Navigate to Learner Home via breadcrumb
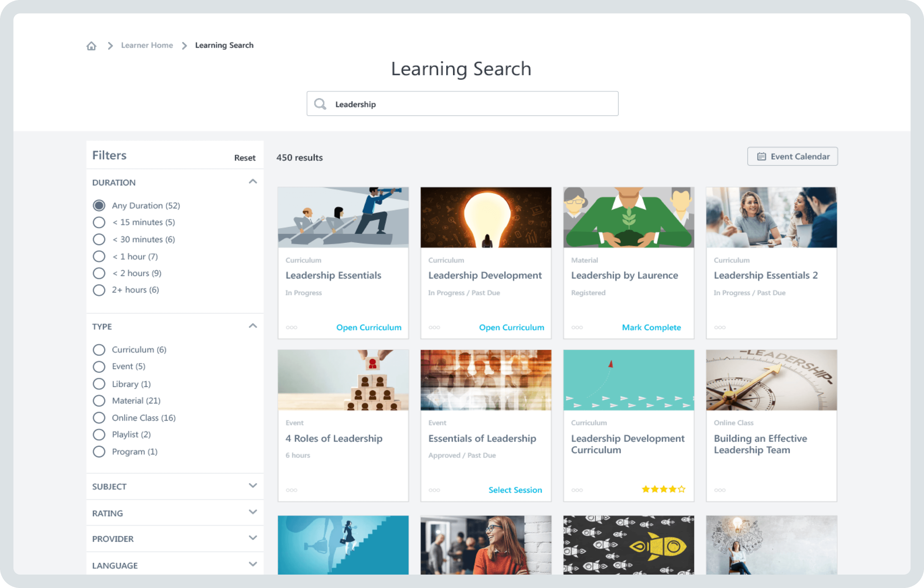The image size is (924, 588). tap(147, 45)
